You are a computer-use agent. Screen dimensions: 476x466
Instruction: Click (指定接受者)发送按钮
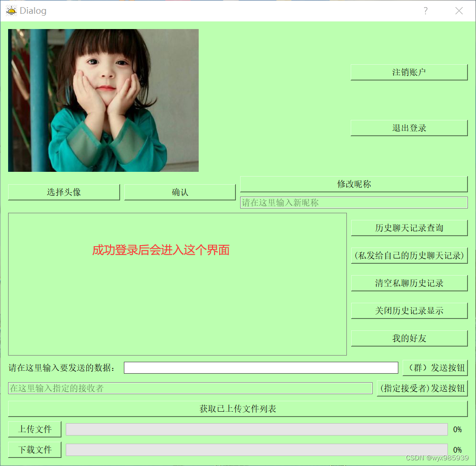tap(422, 388)
